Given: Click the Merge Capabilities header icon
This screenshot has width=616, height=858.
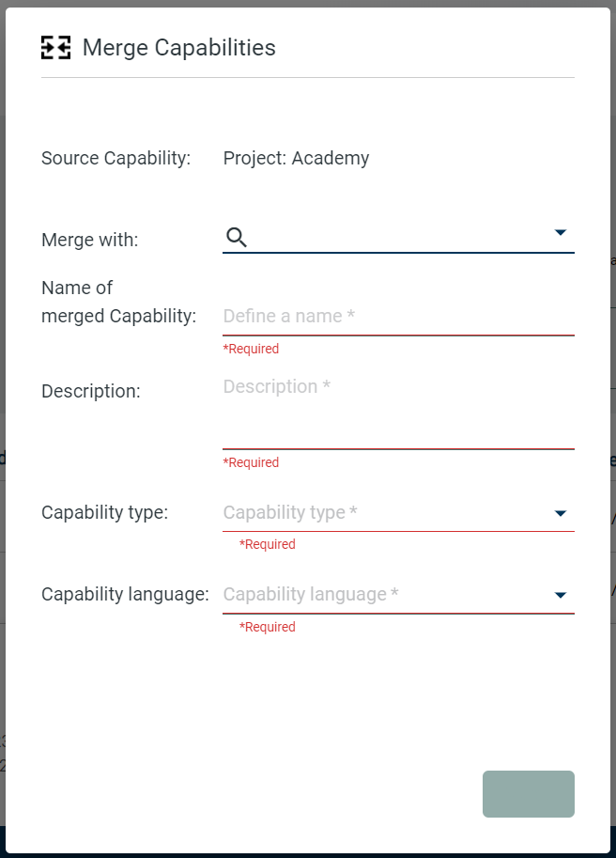Looking at the screenshot, I should (55, 48).
